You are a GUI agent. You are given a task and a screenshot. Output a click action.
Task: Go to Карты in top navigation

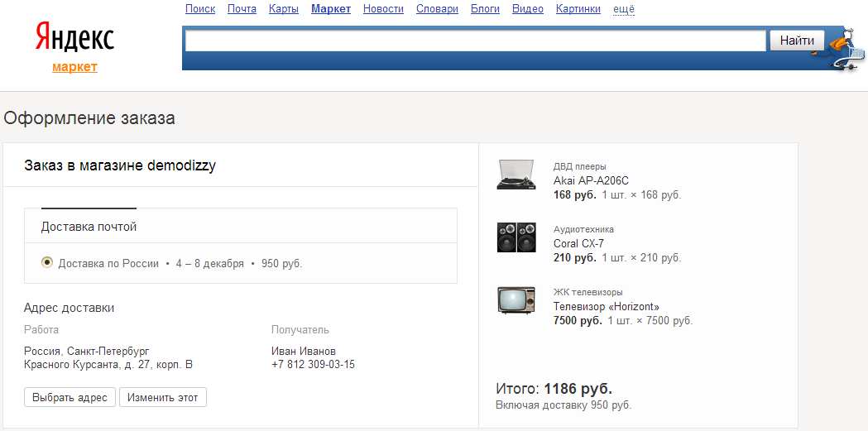tap(284, 9)
